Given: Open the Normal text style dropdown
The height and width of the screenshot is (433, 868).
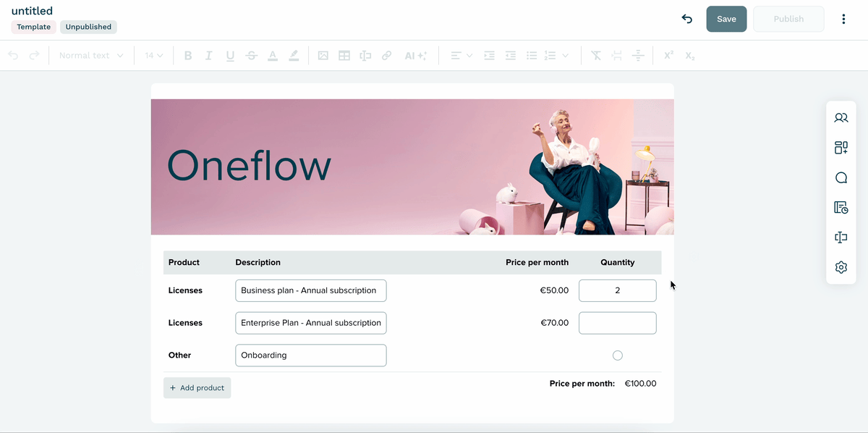Looking at the screenshot, I should 91,56.
